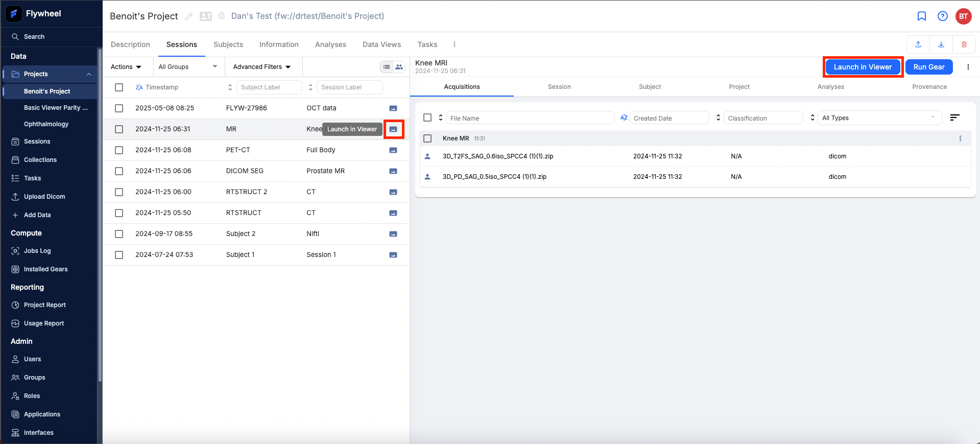Image resolution: width=980 pixels, height=444 pixels.
Task: Open the BT user avatar menu
Action: [x=964, y=16]
